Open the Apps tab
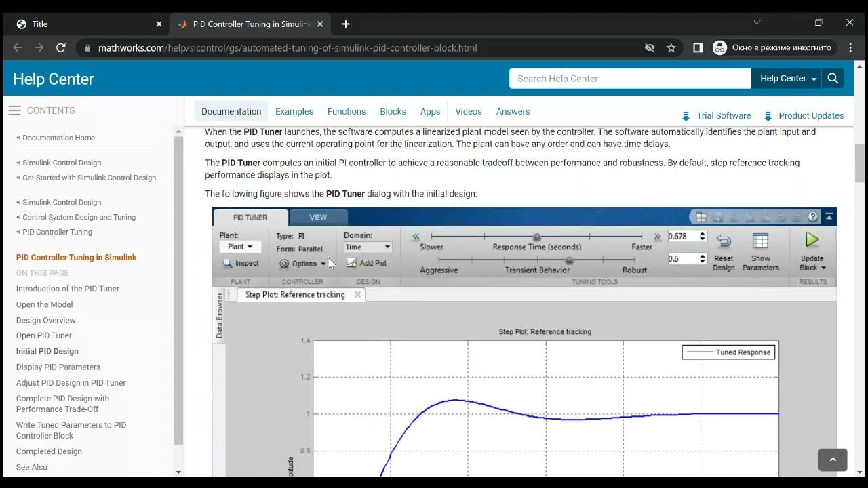 click(x=430, y=111)
